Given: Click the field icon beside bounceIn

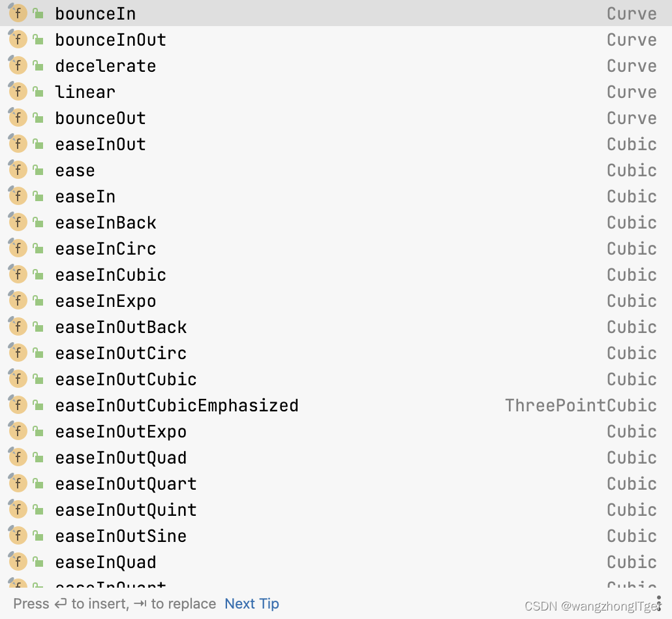Looking at the screenshot, I should [x=18, y=13].
